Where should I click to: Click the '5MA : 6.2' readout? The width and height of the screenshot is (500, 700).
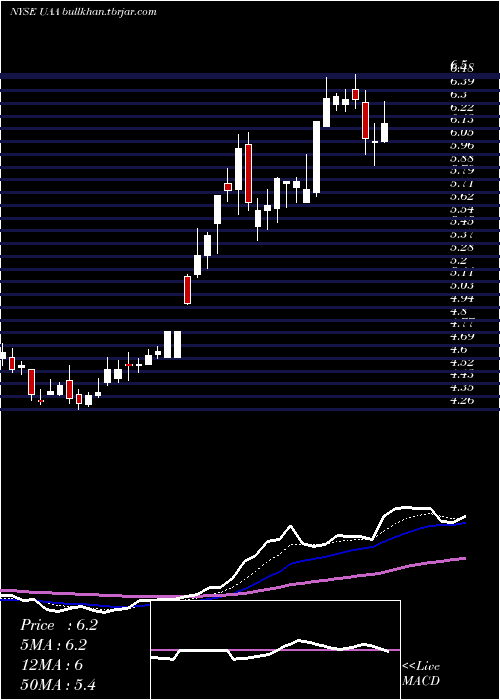click(x=54, y=645)
